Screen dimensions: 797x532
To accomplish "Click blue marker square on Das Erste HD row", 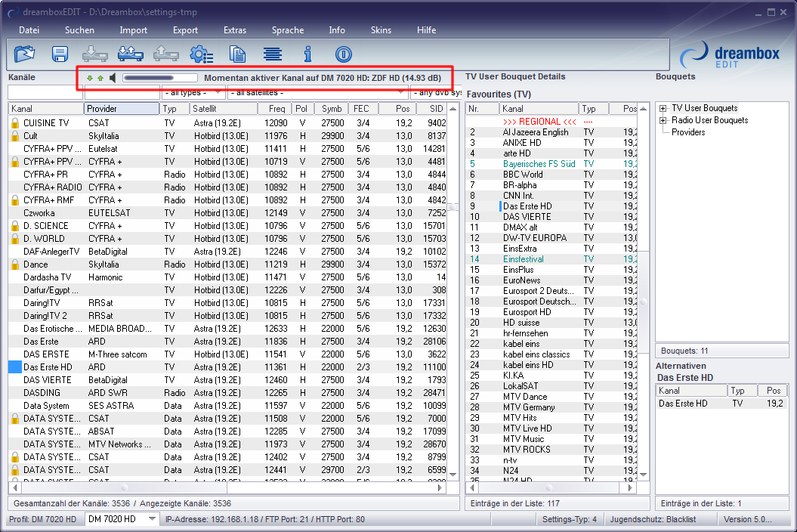I will (x=15, y=367).
